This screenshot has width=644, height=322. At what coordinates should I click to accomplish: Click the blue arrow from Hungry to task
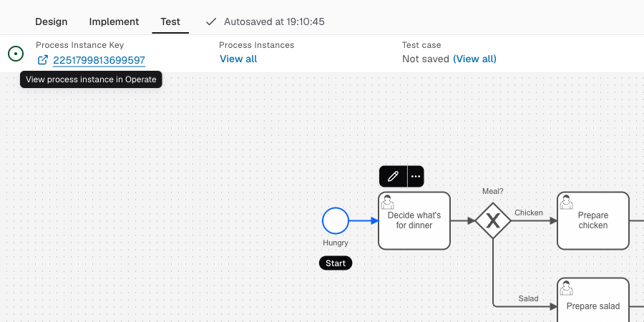tap(364, 221)
